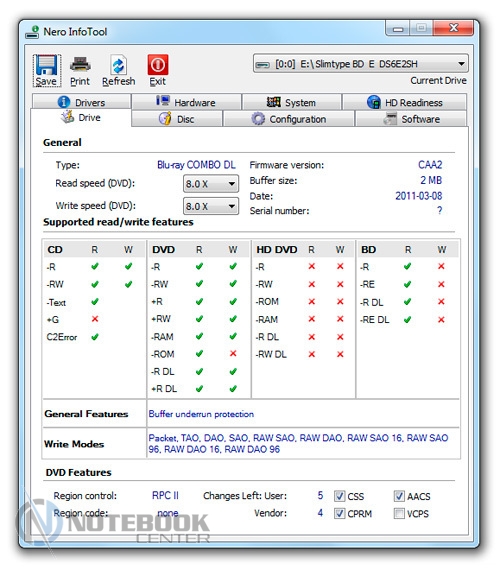
Task: Click the Refresh button label
Action: (119, 81)
